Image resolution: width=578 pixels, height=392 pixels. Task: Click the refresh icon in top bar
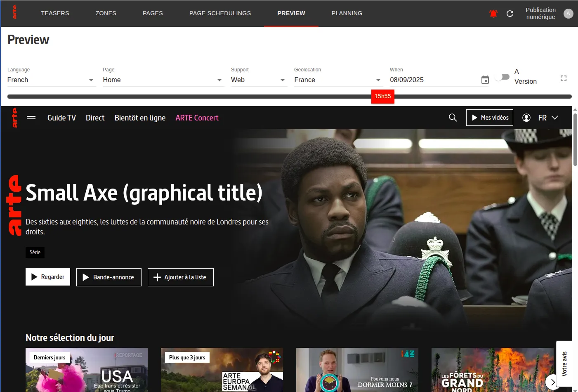510,14
